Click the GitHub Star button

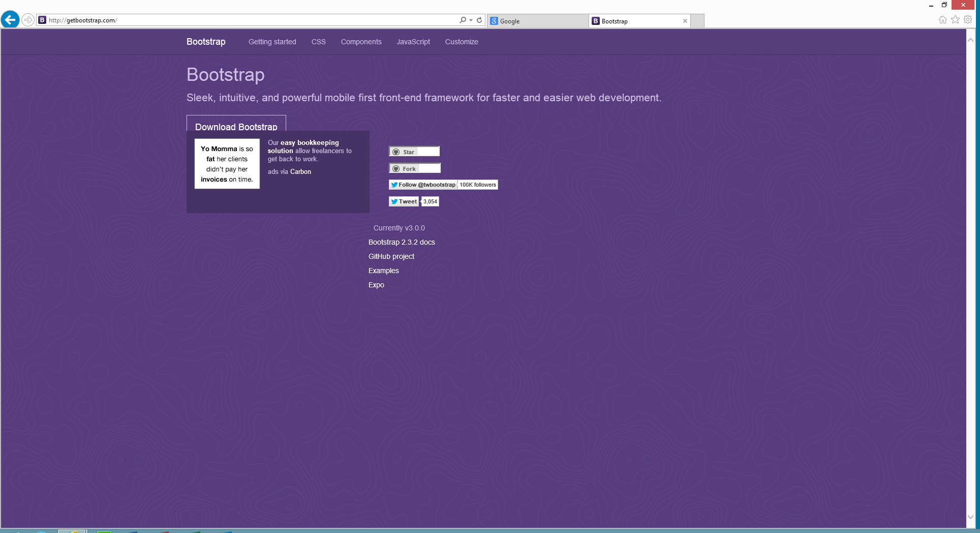[403, 152]
